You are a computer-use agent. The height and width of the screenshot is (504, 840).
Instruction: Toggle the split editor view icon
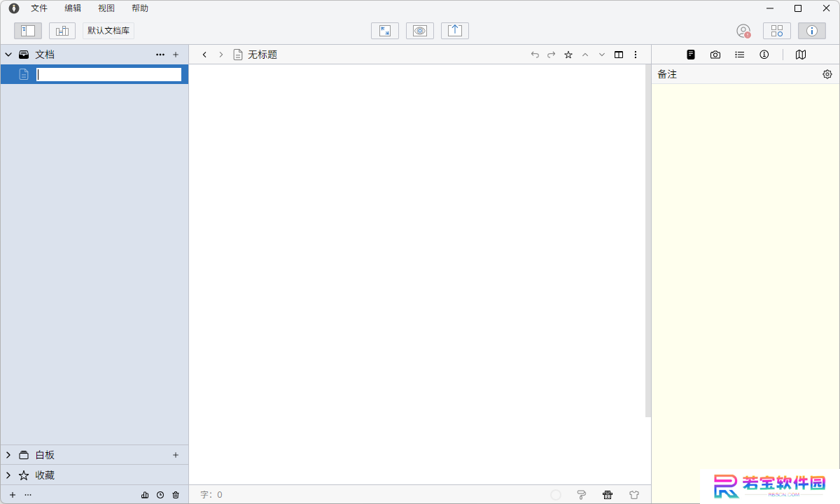(x=619, y=55)
